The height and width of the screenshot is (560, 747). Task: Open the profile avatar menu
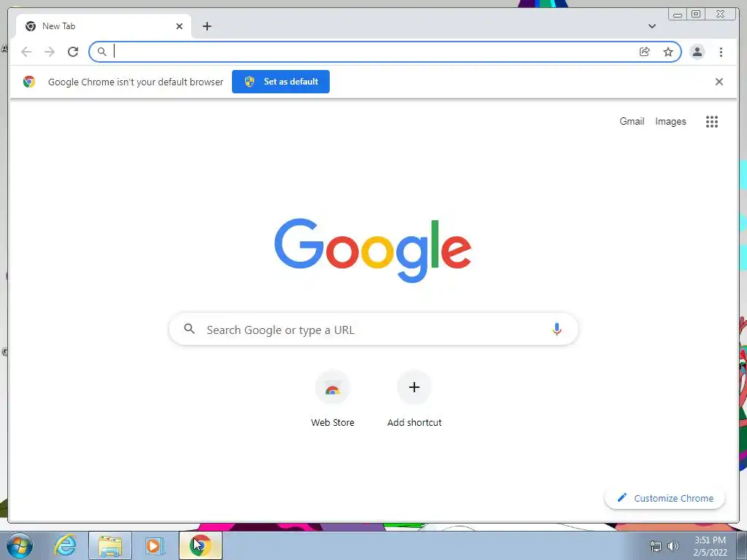[x=697, y=52]
